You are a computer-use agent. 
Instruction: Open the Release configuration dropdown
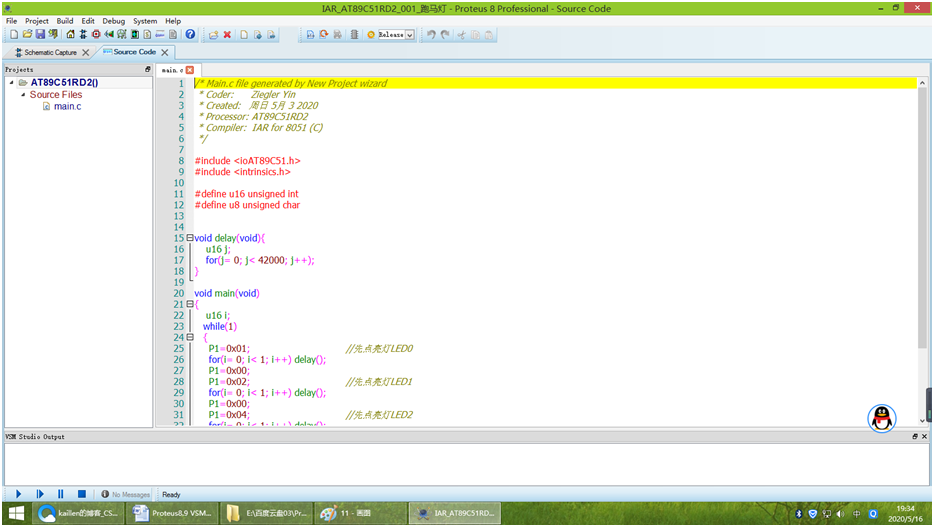pos(396,35)
